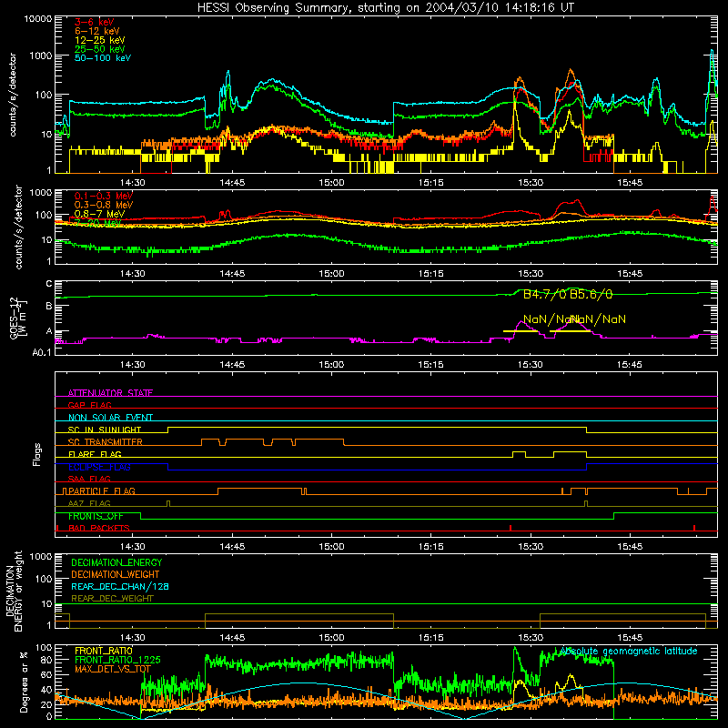Viewport: 728px width, 728px height.
Task: Click the 0.8-7 MeV legend label
Action: coord(100,214)
